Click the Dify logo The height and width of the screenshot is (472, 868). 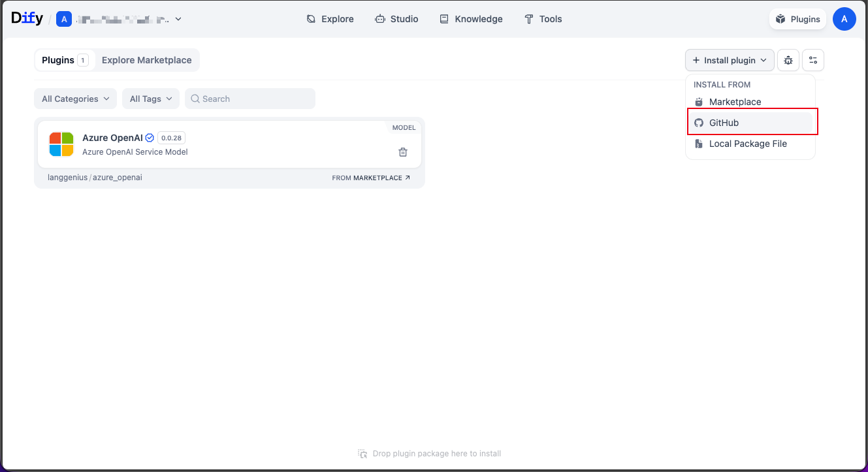27,19
